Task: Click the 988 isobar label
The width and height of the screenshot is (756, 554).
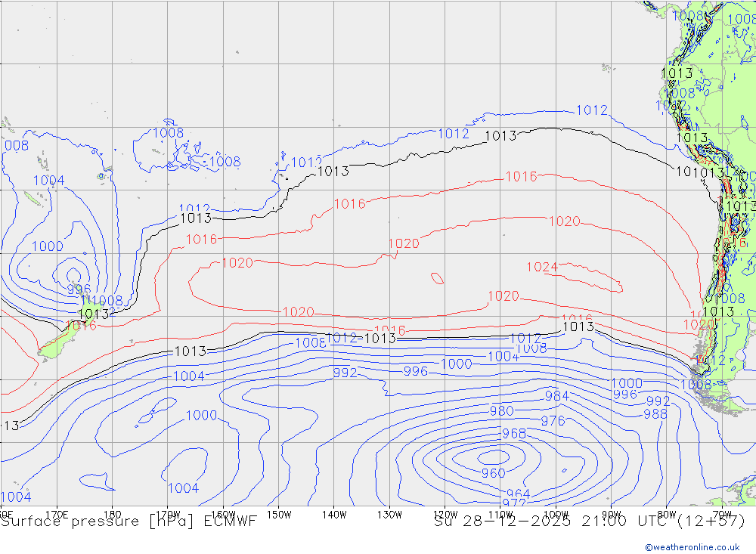Action: [x=655, y=413]
